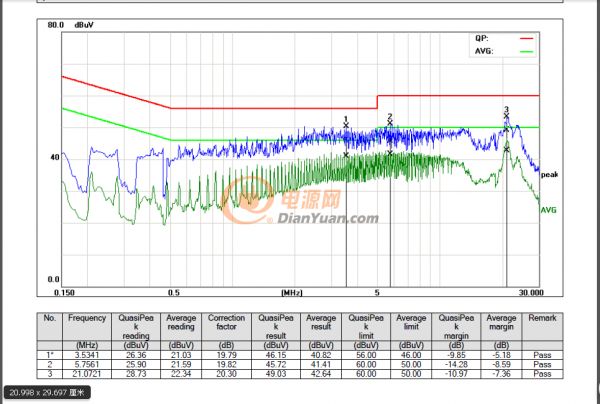Select average result '40.82'
The image size is (600, 404).
click(321, 355)
